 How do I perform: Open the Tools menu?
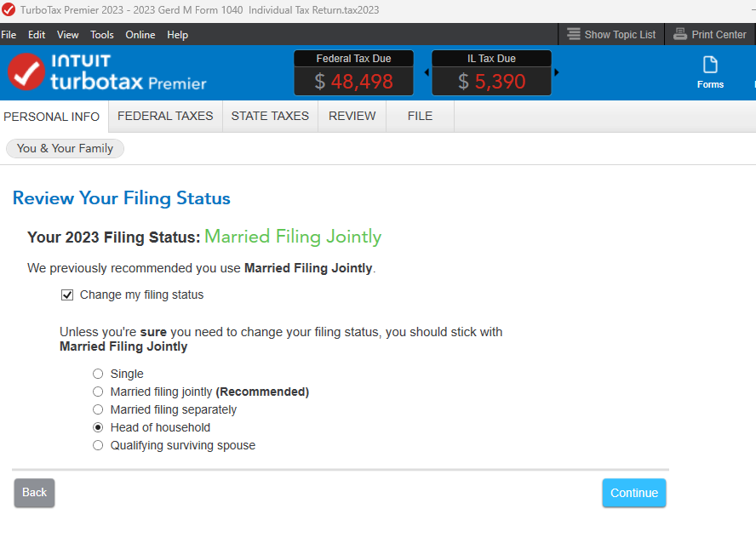[101, 35]
